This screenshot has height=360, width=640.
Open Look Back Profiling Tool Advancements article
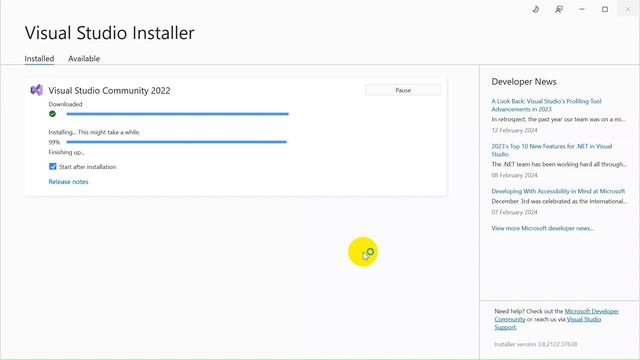point(546,105)
